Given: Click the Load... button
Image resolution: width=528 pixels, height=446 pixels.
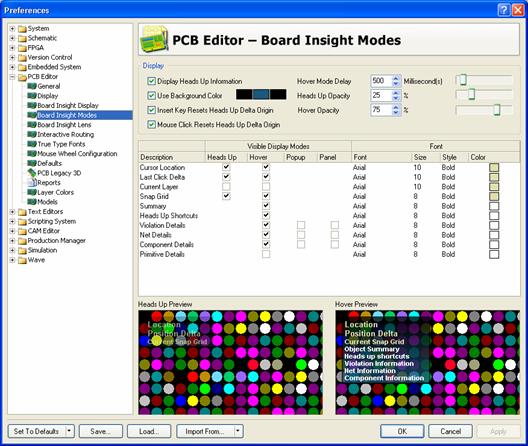Looking at the screenshot, I should point(149,431).
